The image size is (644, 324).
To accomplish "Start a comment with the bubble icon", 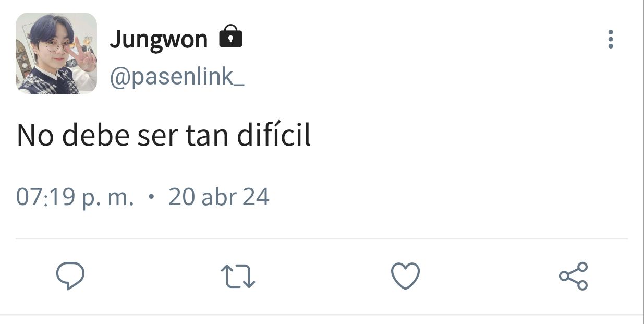I will (70, 276).
